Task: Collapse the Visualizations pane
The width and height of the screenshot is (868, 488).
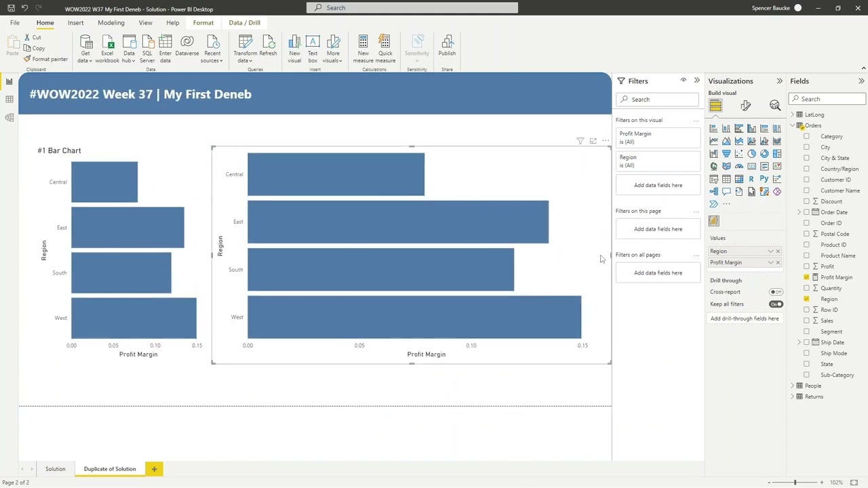Action: point(779,81)
